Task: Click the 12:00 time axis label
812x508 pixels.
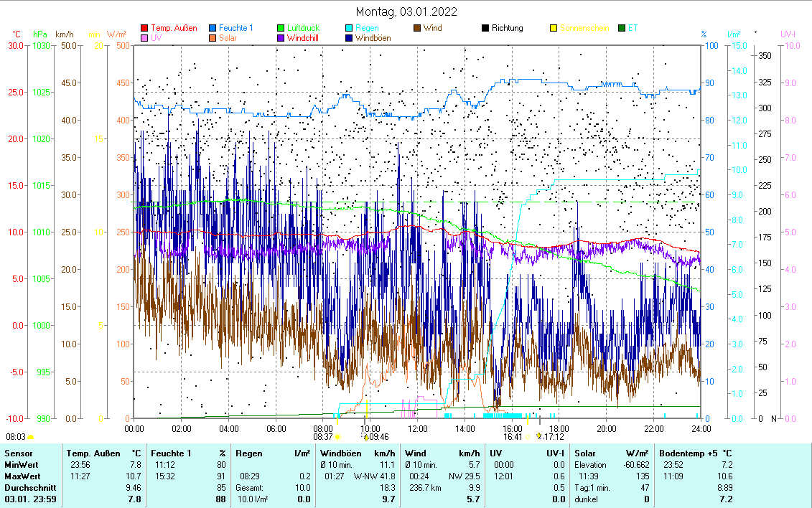Action: 418,428
